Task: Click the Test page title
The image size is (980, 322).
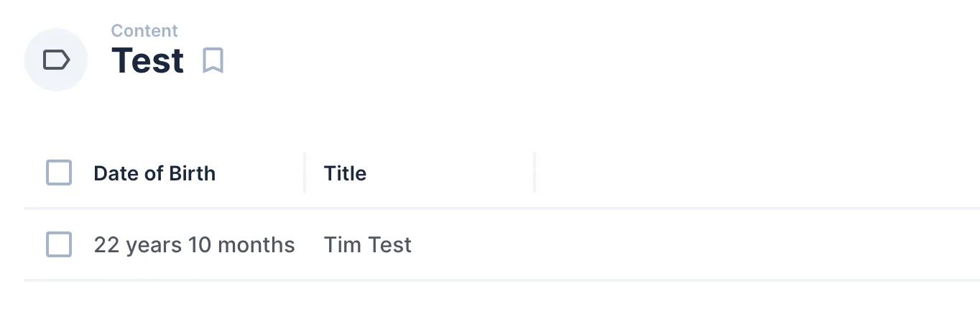Action: pyautogui.click(x=147, y=60)
